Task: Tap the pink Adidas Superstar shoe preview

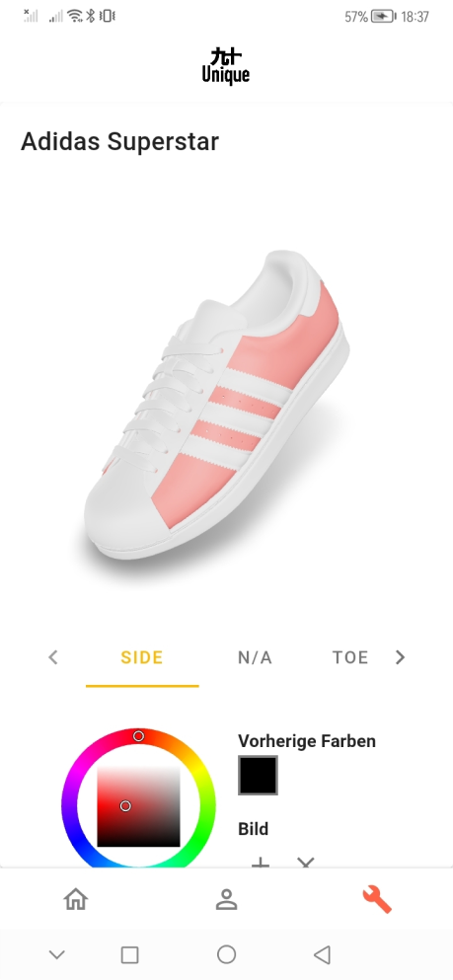Action: (217, 405)
